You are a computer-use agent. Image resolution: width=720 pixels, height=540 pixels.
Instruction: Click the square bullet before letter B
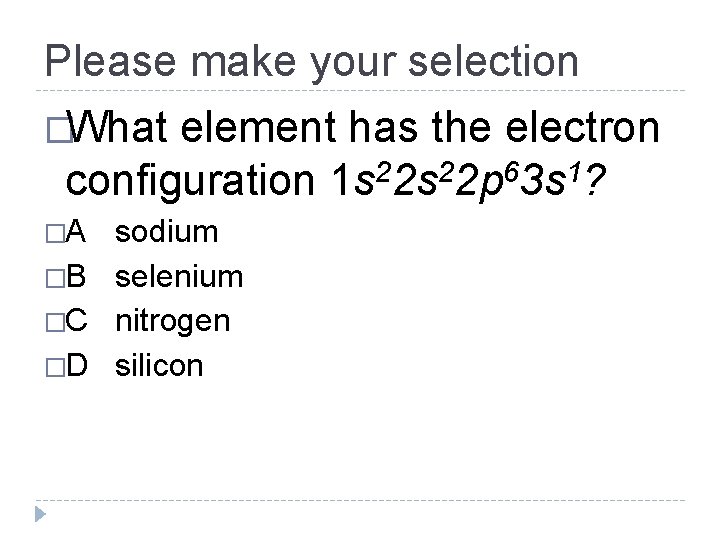(54, 278)
